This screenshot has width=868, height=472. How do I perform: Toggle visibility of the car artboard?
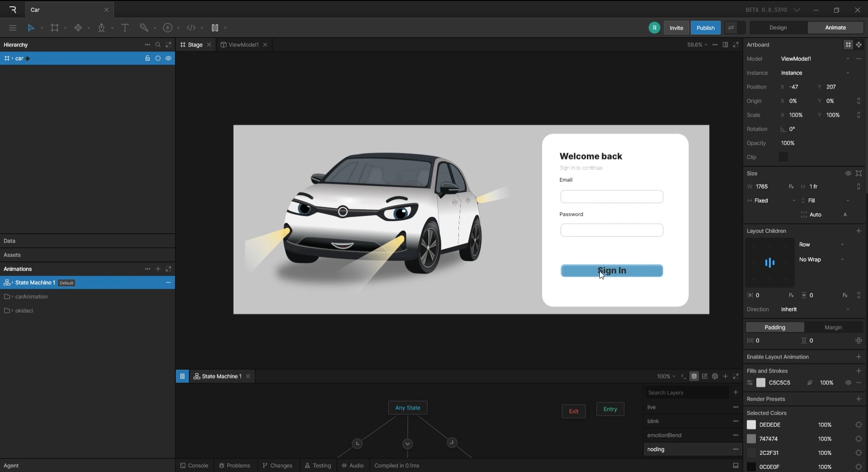(x=169, y=58)
